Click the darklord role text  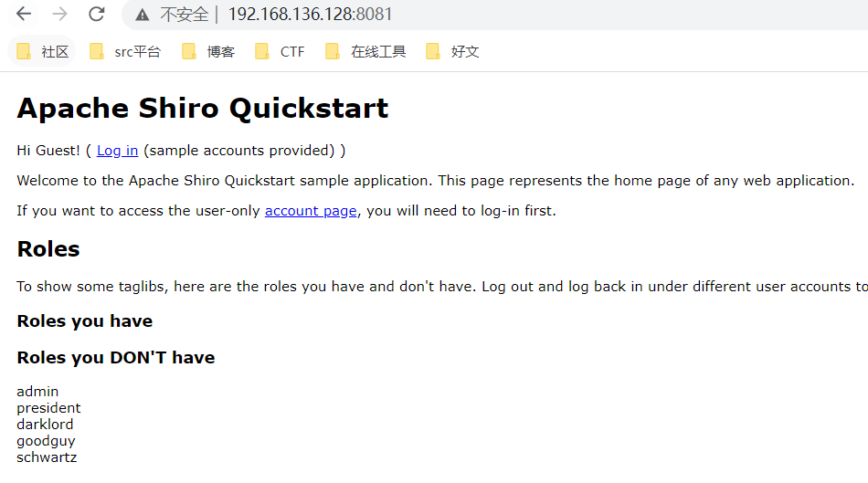coord(45,425)
